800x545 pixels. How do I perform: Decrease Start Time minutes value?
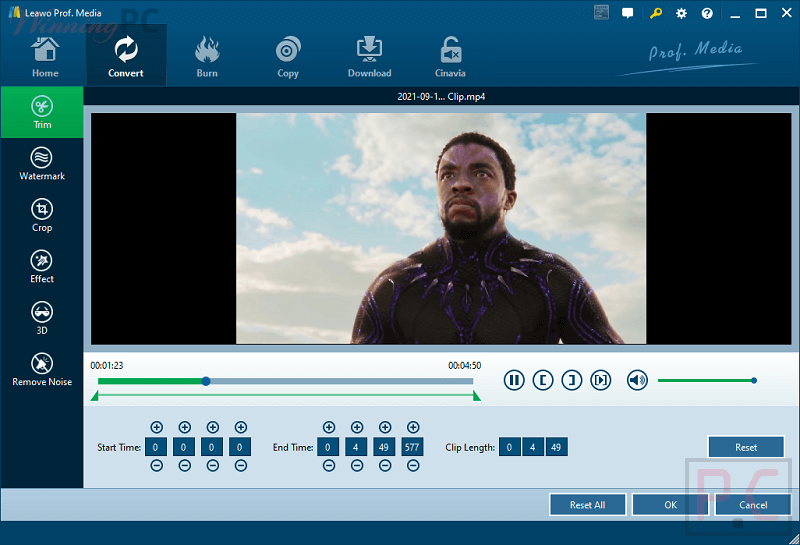click(185, 465)
